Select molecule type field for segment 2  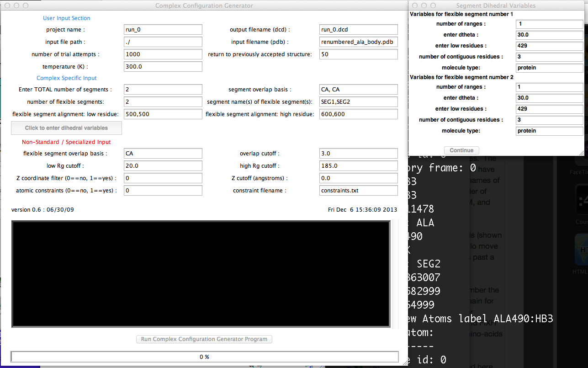(x=549, y=131)
